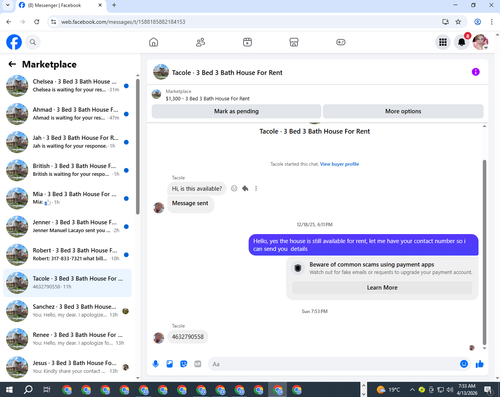Open the Robert conversation

pos(67,255)
